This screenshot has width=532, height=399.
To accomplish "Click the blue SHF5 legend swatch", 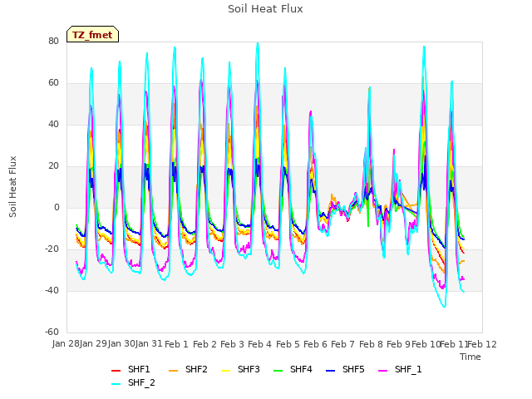I will (x=331, y=371).
